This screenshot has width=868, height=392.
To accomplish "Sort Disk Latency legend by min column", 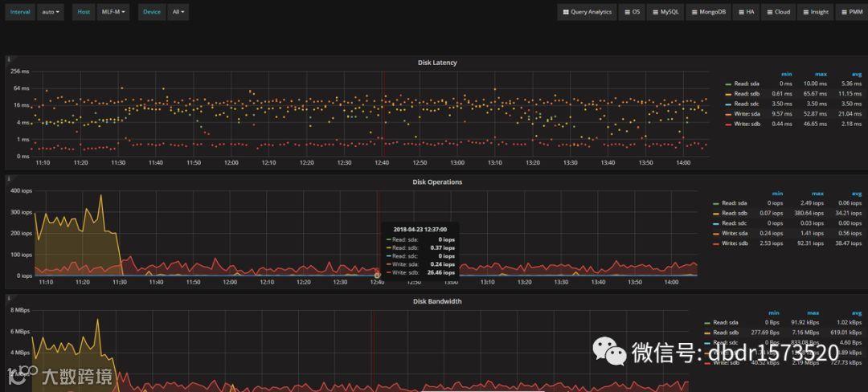I will click(787, 74).
